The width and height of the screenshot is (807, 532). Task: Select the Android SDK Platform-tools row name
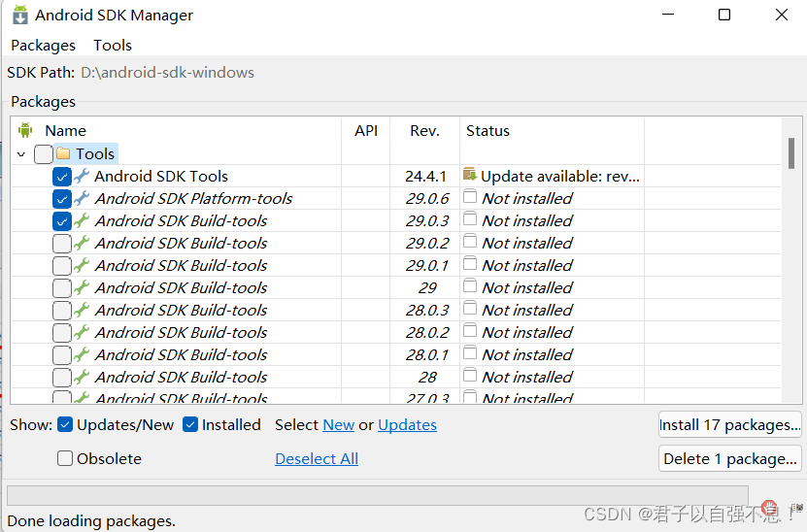click(x=193, y=199)
